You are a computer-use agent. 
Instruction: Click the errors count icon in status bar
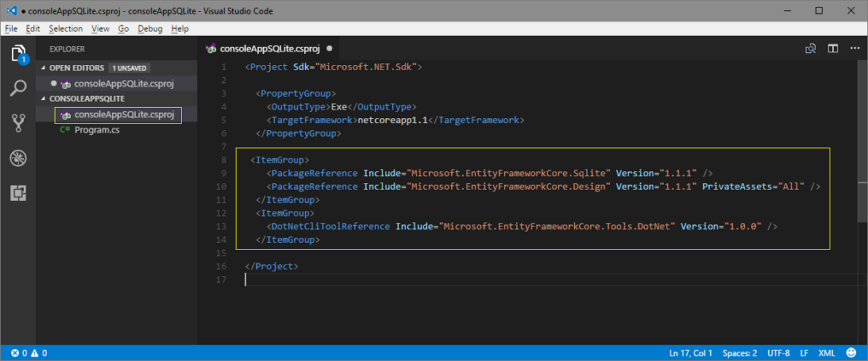pos(15,353)
